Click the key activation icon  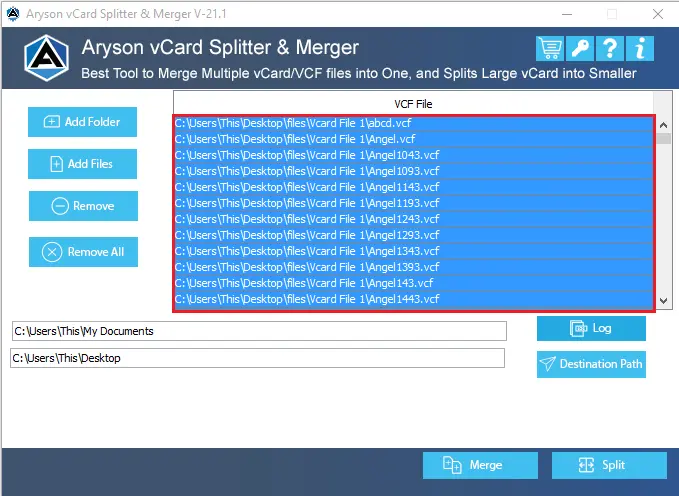(580, 49)
